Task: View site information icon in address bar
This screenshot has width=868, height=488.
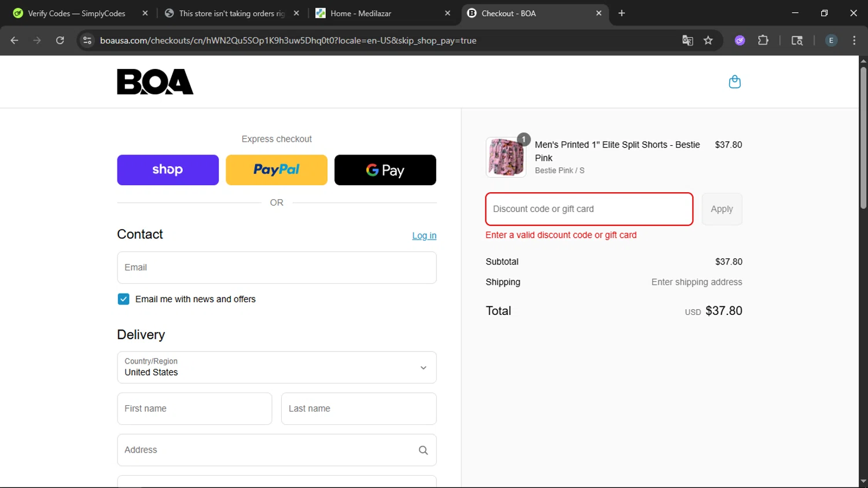Action: [87, 41]
